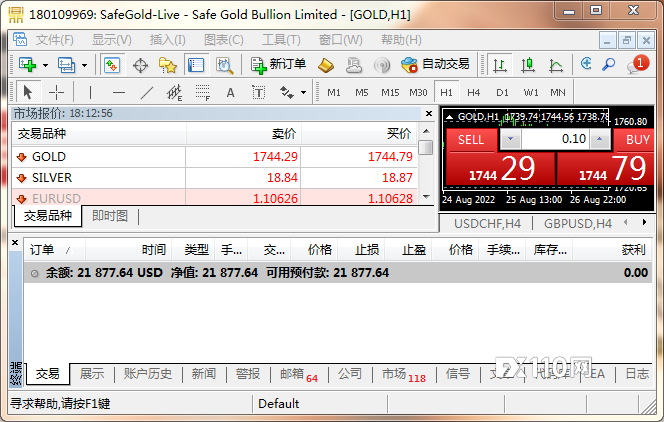Select the bar chart type icon
The width and height of the screenshot is (664, 422).
pos(500,65)
